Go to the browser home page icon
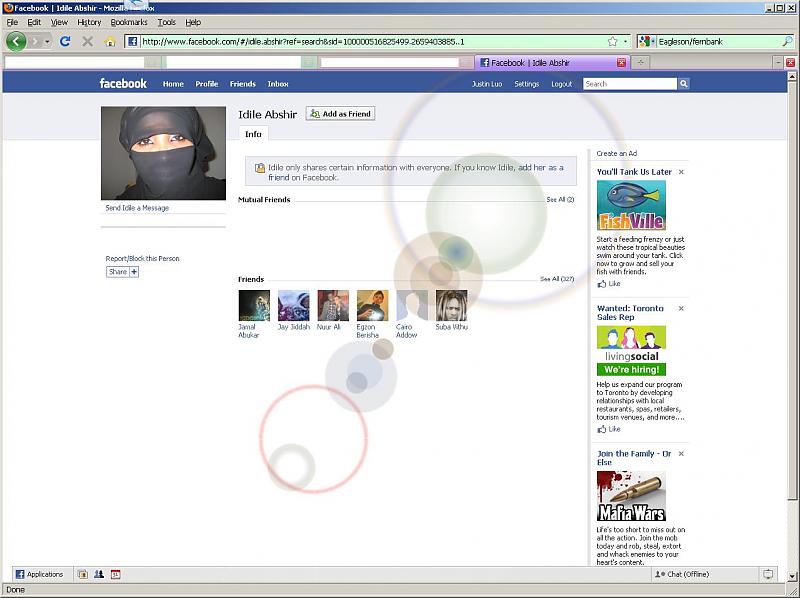The width and height of the screenshot is (800, 598). [110, 41]
